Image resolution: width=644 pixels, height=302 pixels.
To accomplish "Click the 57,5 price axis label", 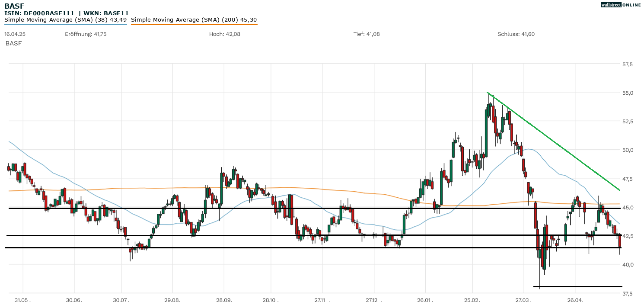I will [x=627, y=64].
